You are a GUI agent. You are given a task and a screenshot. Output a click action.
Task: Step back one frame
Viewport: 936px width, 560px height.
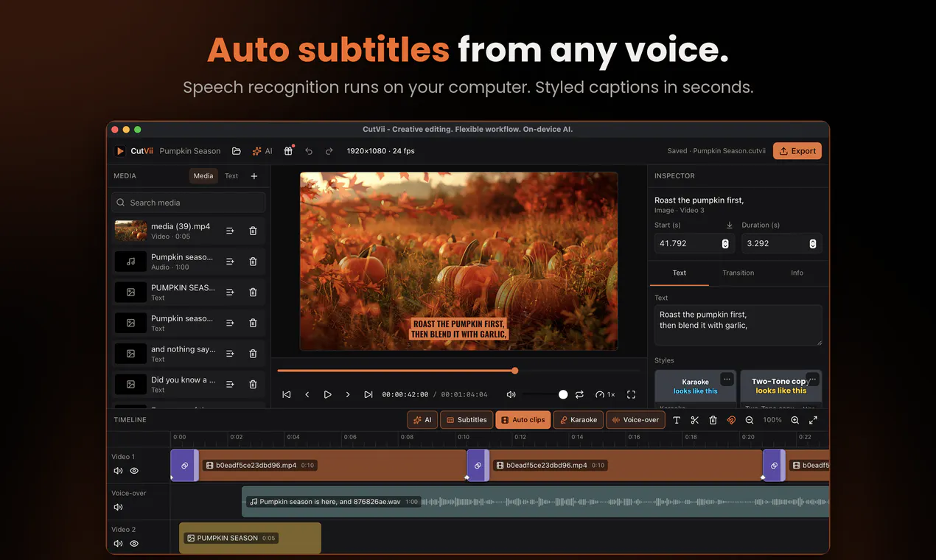307,395
